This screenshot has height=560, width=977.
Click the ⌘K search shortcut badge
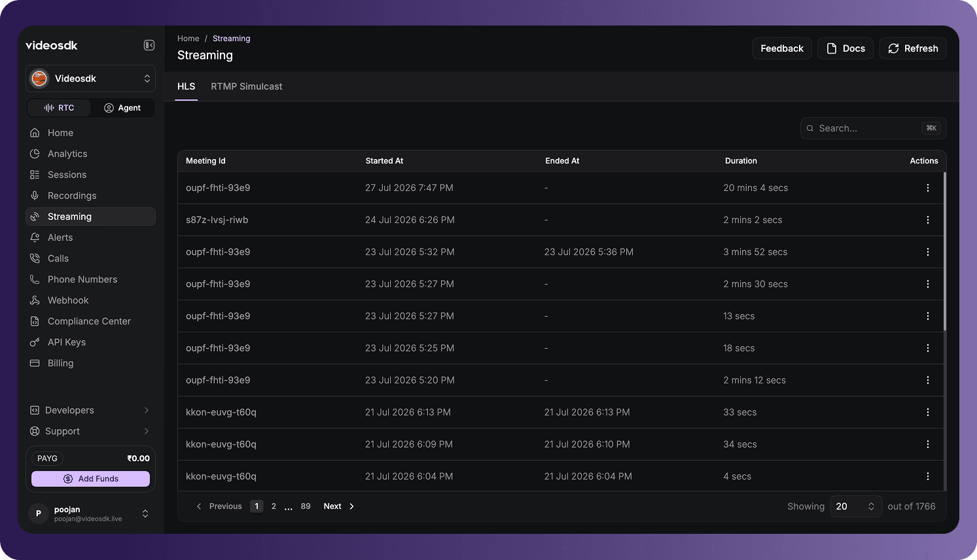point(931,128)
